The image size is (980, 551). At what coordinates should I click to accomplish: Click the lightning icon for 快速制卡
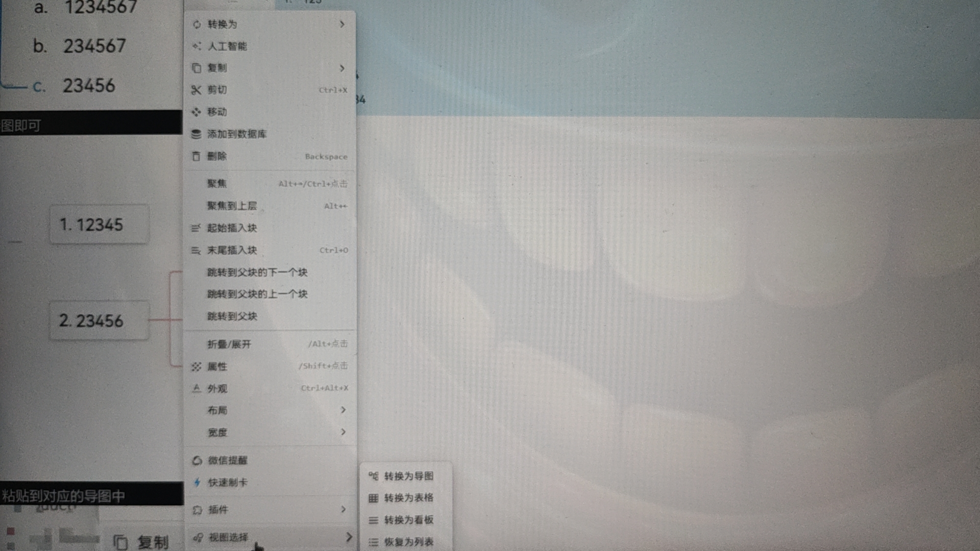click(197, 483)
